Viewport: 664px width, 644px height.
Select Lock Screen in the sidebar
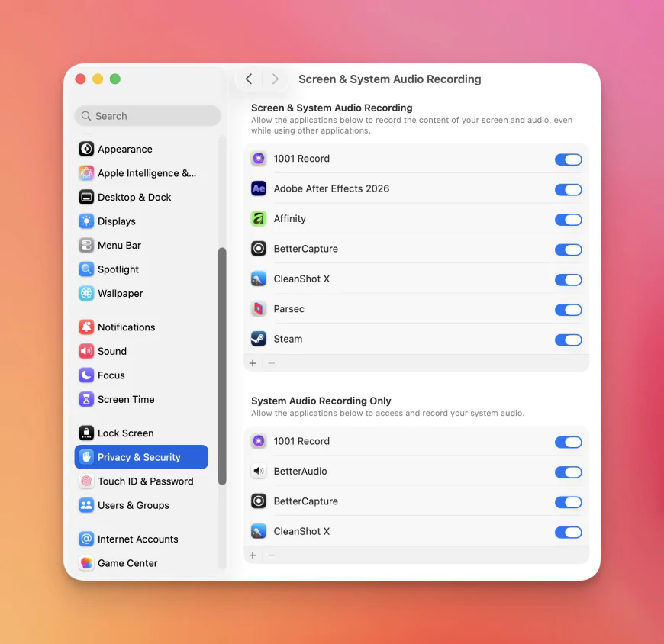tap(125, 433)
